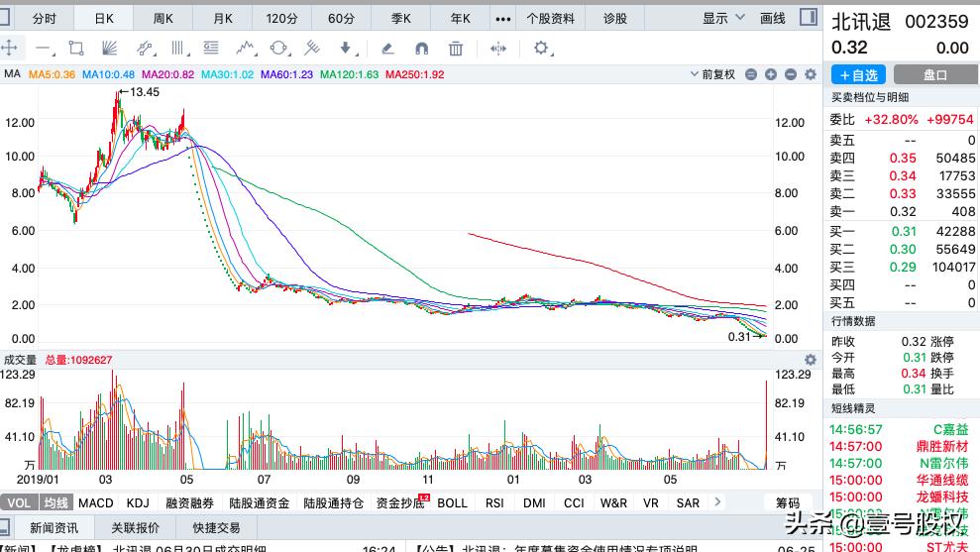Switch to 月K monthly chart tab
980x552 pixels.
coord(223,19)
